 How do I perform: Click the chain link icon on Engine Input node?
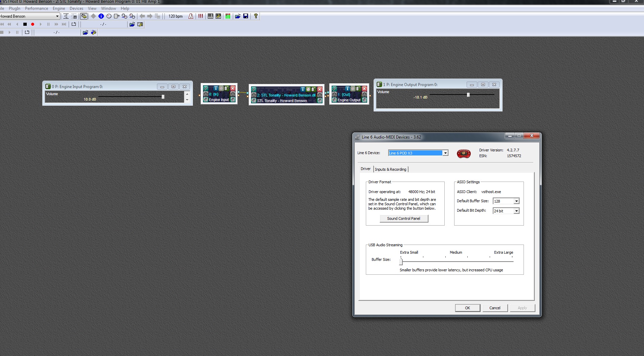(x=206, y=88)
